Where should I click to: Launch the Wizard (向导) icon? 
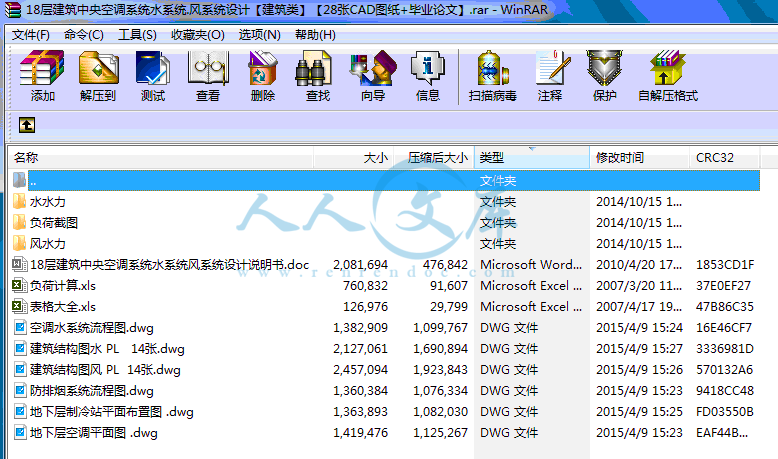point(373,68)
